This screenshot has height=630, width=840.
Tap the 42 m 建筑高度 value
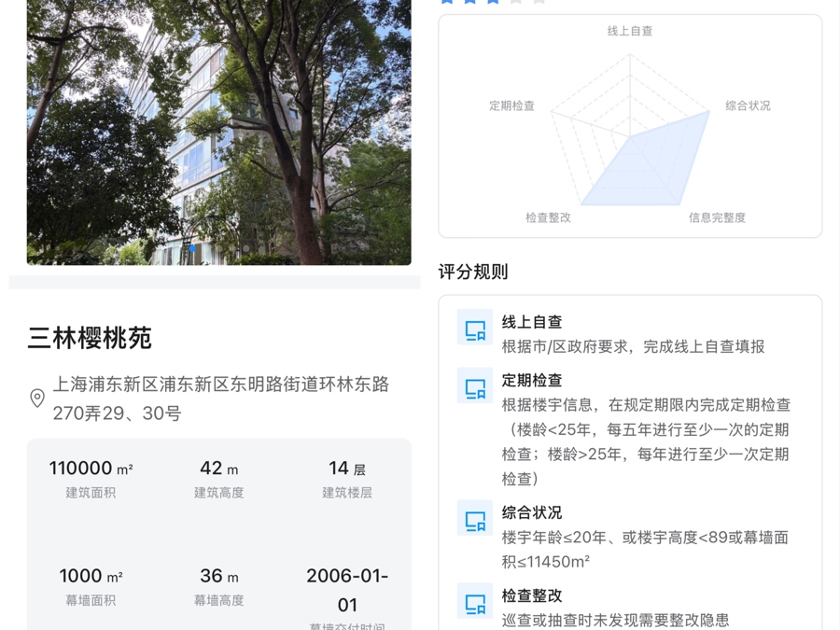(218, 469)
